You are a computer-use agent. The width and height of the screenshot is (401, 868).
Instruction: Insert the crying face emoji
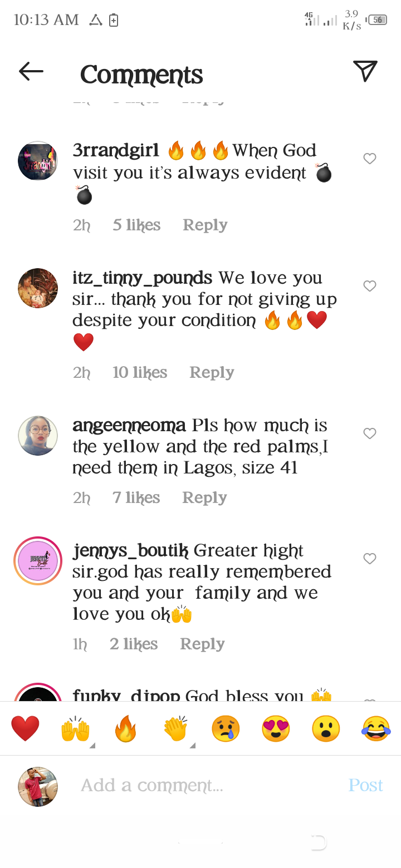tap(226, 729)
